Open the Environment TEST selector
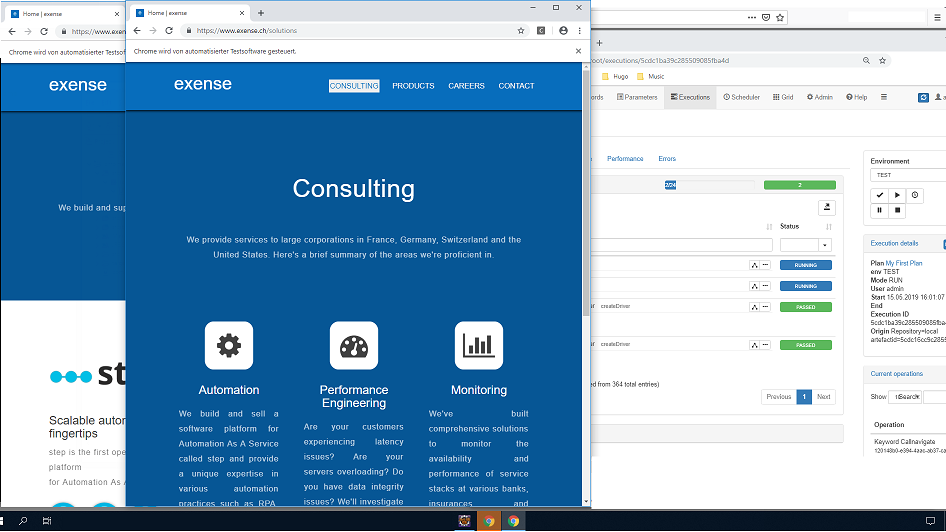The height and width of the screenshot is (532, 946). 908,175
